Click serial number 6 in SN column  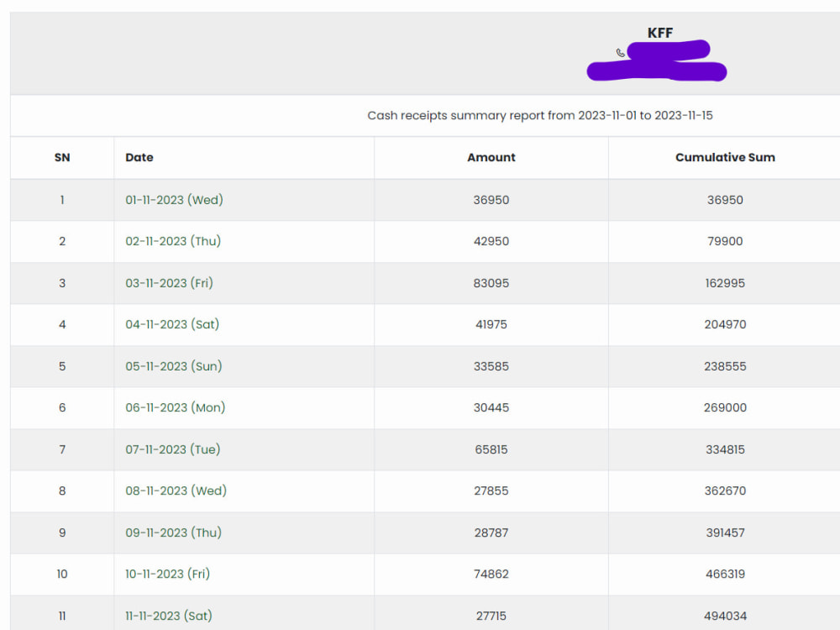(x=62, y=407)
